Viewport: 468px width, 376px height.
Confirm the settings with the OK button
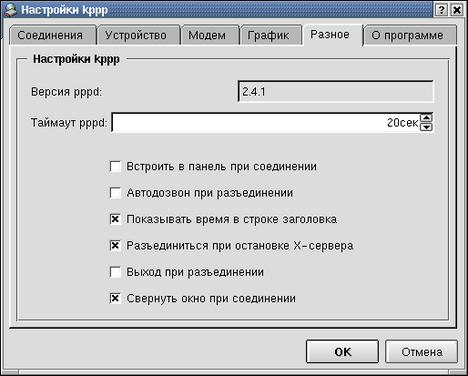342,352
